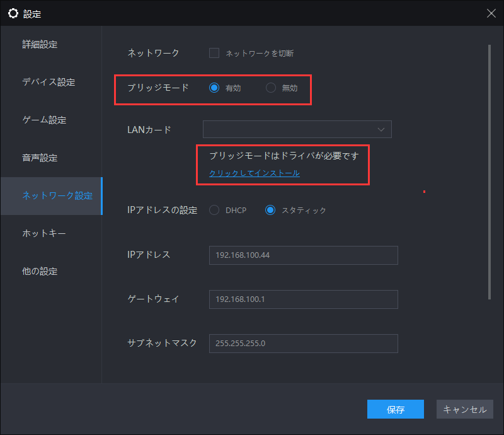Click the vertical scrollbar on the right
The height and width of the screenshot is (435, 504).
pyautogui.click(x=490, y=172)
